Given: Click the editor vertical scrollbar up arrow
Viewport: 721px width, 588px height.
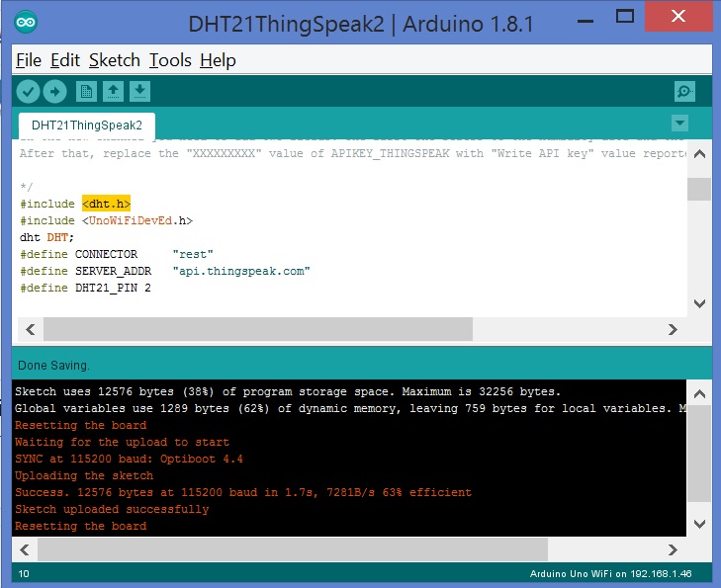Looking at the screenshot, I should [699, 154].
